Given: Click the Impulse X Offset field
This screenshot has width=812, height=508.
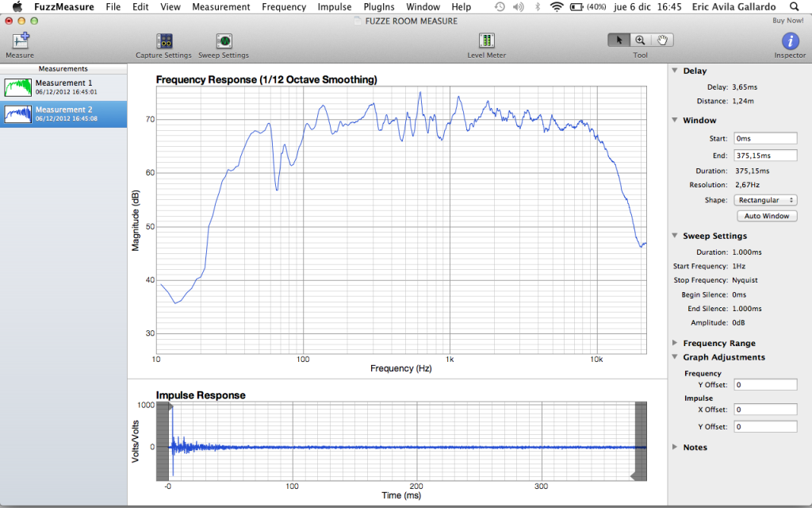Looking at the screenshot, I should [x=765, y=410].
